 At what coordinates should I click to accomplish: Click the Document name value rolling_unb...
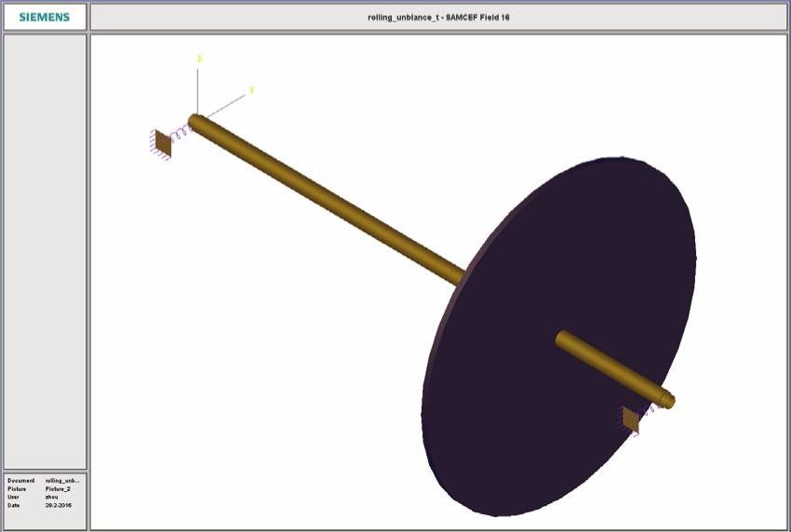pos(64,481)
